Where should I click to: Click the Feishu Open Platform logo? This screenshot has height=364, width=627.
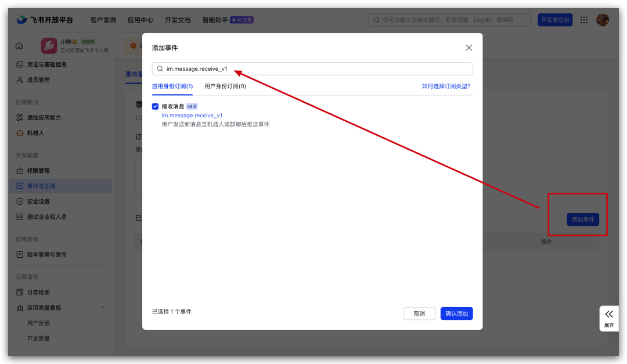point(45,20)
